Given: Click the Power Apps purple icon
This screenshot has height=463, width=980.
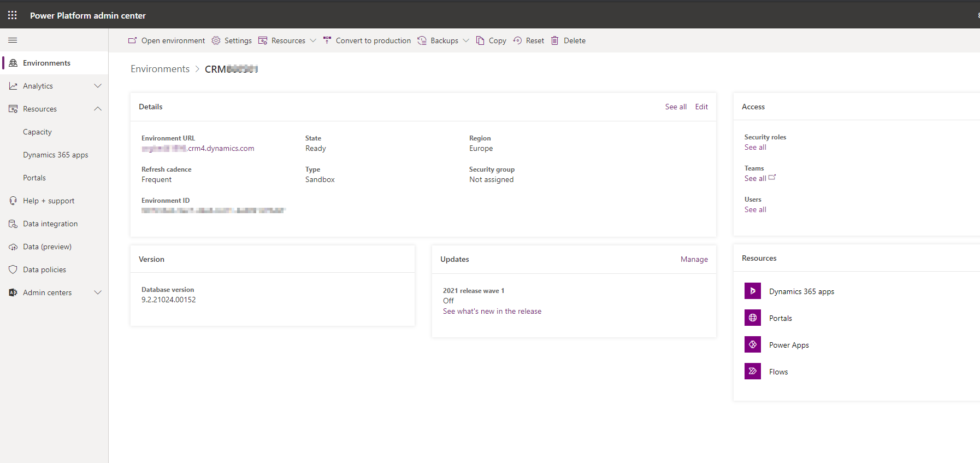Looking at the screenshot, I should (x=753, y=344).
